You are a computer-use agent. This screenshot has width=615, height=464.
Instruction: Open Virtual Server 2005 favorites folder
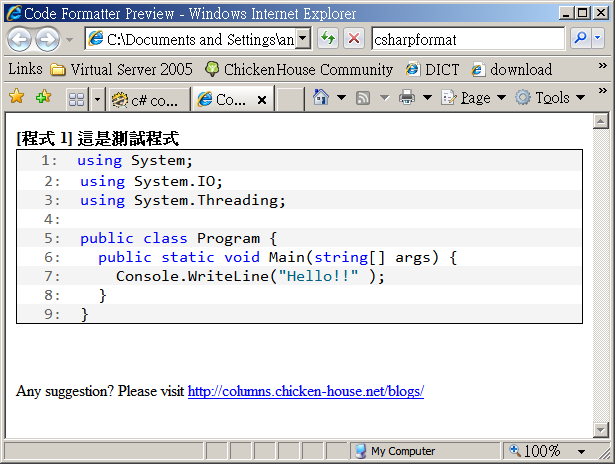pos(121,70)
